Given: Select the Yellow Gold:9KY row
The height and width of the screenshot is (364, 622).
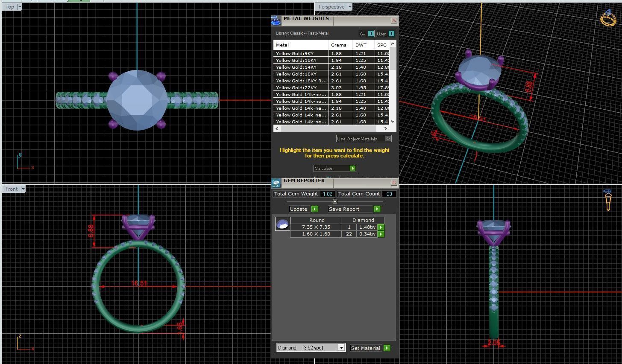Looking at the screenshot, I should point(332,53).
